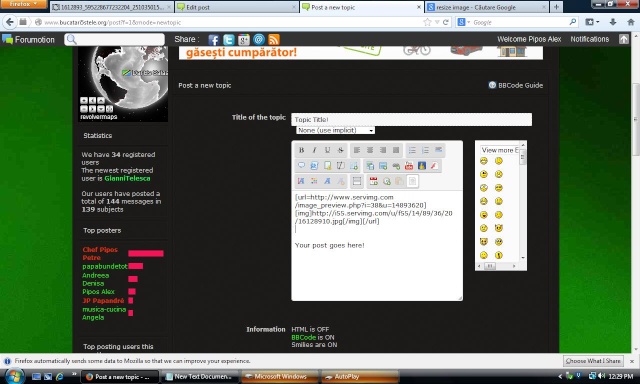Switch to the resize image Google tab
Image resolution: width=640 pixels, height=384 pixels.
coord(487,7)
